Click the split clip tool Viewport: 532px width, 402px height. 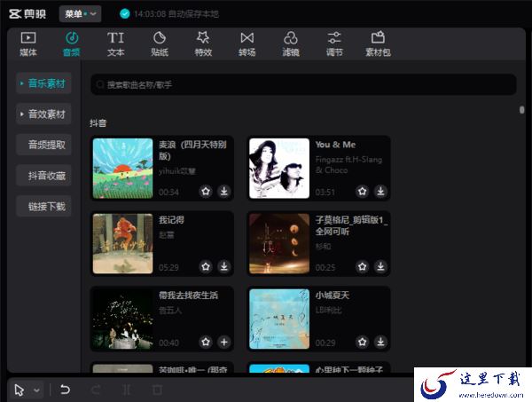pyautogui.click(x=127, y=390)
